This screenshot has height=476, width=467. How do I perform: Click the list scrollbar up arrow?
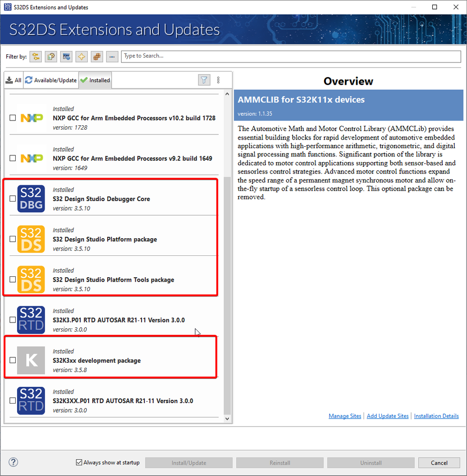click(x=227, y=94)
